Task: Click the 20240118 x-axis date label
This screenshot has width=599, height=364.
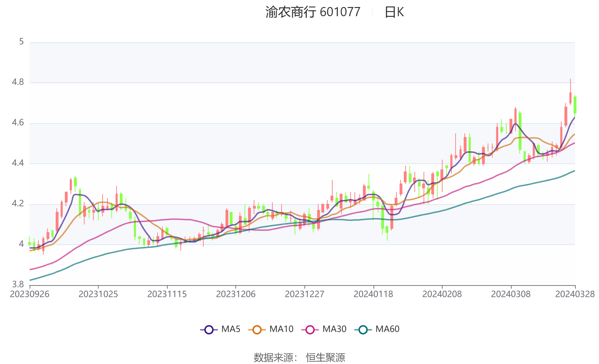Action: (x=373, y=294)
